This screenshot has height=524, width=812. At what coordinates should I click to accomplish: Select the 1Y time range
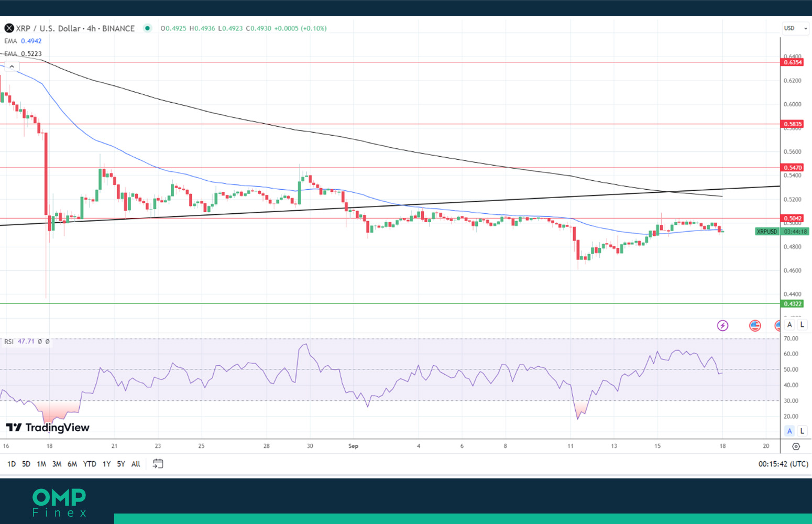pyautogui.click(x=106, y=464)
